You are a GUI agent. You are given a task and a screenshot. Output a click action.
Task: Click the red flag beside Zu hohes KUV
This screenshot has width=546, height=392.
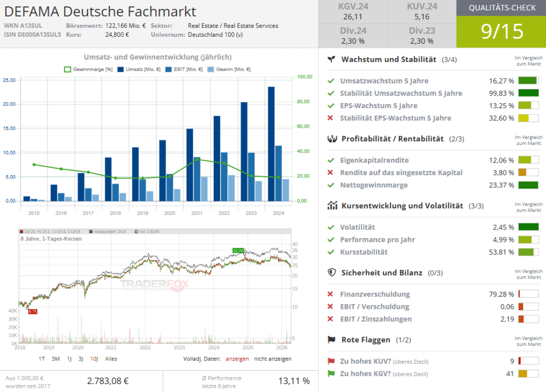point(331,361)
